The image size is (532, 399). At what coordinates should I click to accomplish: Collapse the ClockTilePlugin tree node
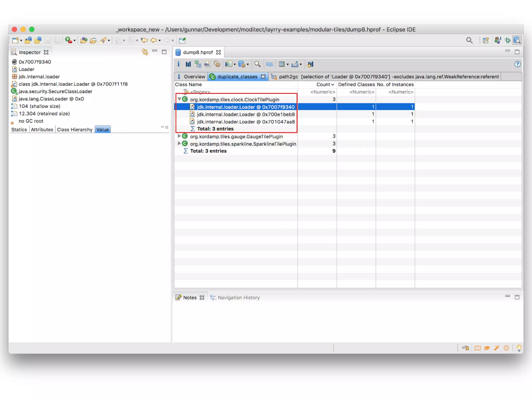click(x=179, y=99)
